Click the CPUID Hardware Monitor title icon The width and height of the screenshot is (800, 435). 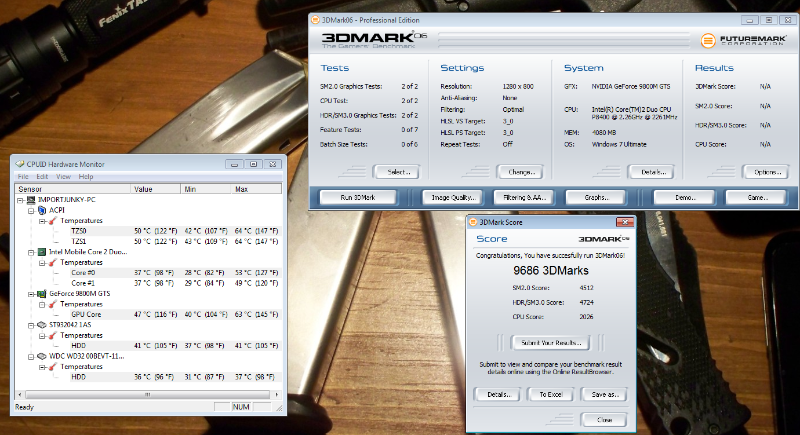coord(20,164)
